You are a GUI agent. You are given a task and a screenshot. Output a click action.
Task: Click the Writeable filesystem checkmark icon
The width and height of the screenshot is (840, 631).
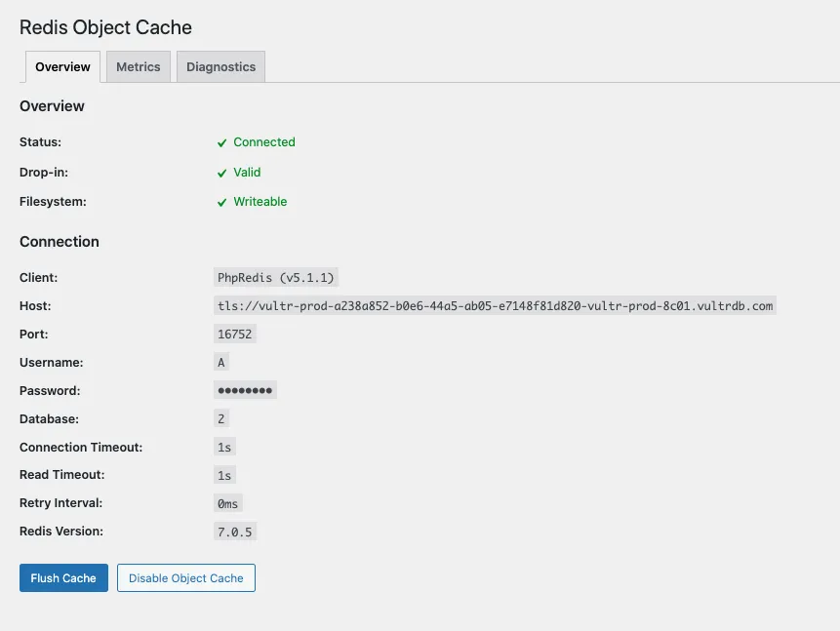(221, 203)
